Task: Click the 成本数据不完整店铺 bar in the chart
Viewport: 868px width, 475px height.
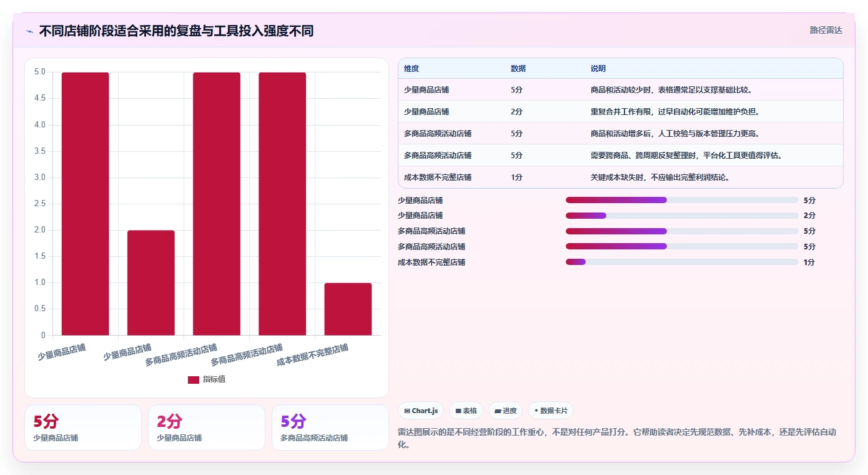Action: [x=348, y=309]
